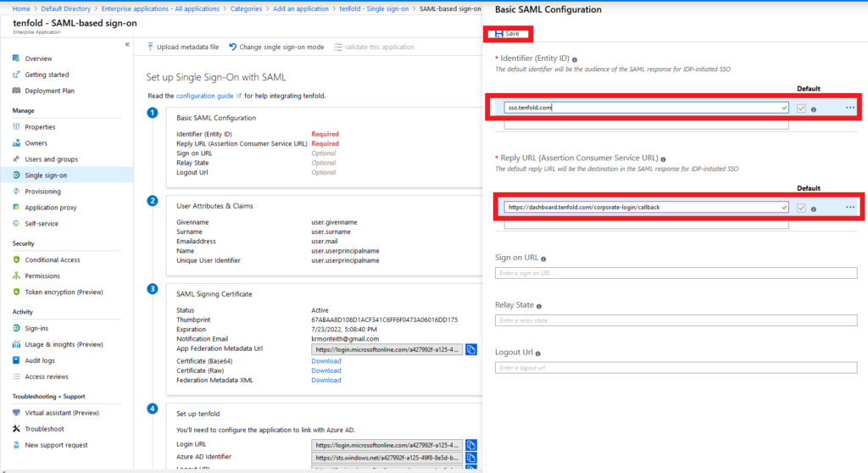This screenshot has height=473, width=868.
Task: Open Overview in the sidebar
Action: click(38, 58)
